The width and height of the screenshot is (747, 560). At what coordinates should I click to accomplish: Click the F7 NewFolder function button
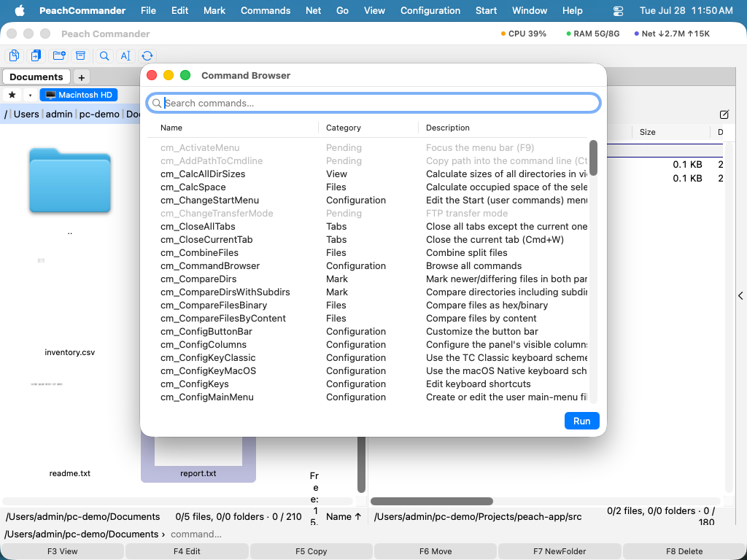point(560,551)
